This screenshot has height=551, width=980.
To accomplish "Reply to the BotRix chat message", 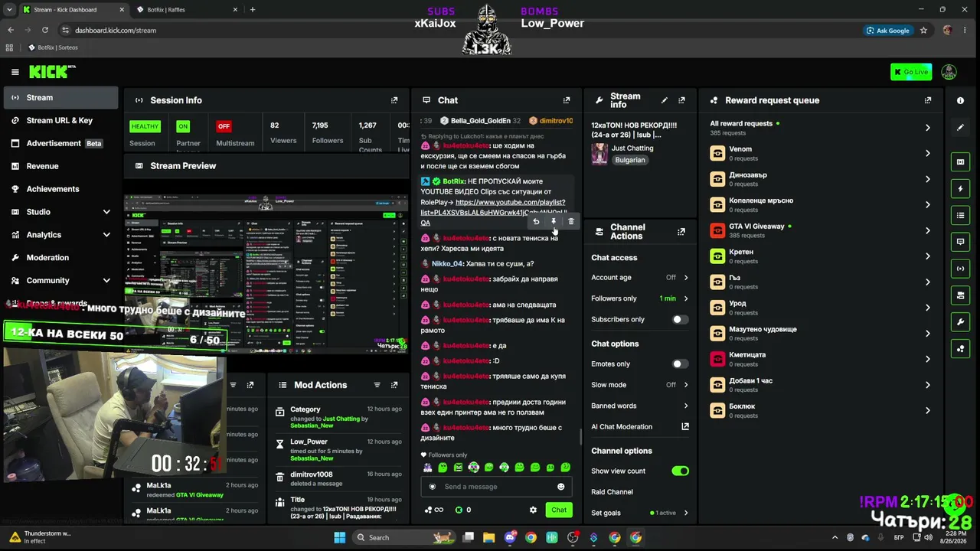I will click(536, 222).
